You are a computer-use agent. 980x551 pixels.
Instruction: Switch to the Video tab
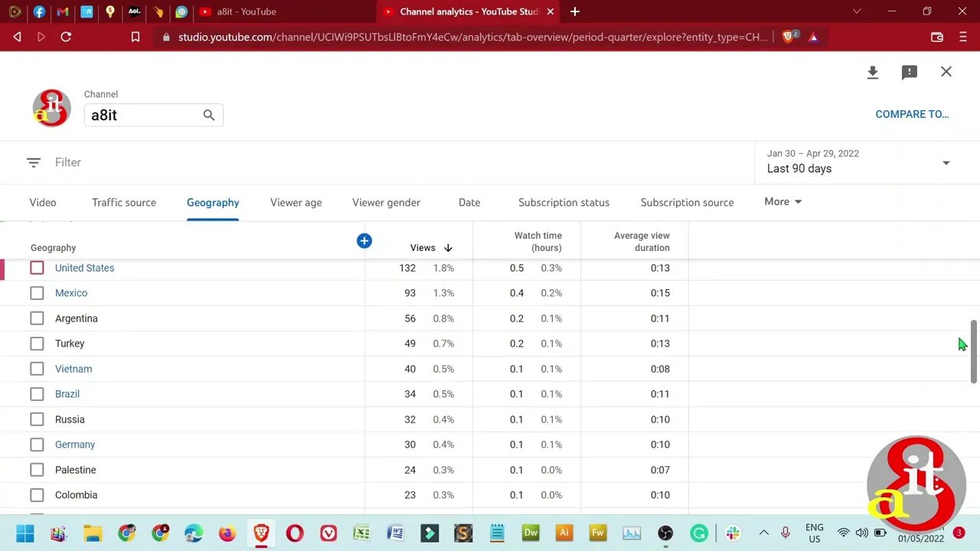point(43,203)
